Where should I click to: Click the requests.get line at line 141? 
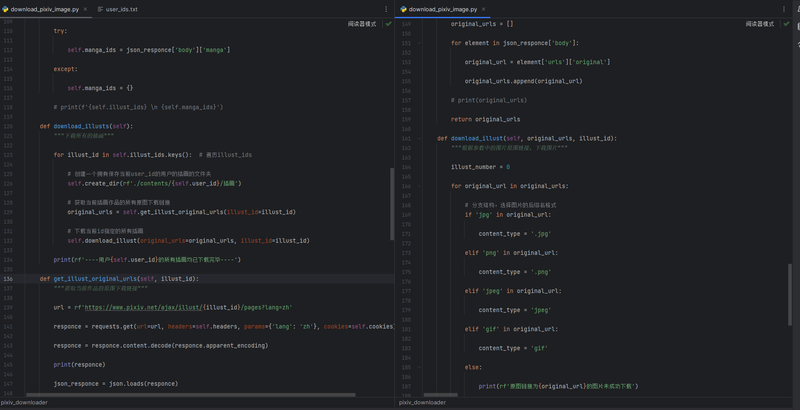click(x=224, y=326)
